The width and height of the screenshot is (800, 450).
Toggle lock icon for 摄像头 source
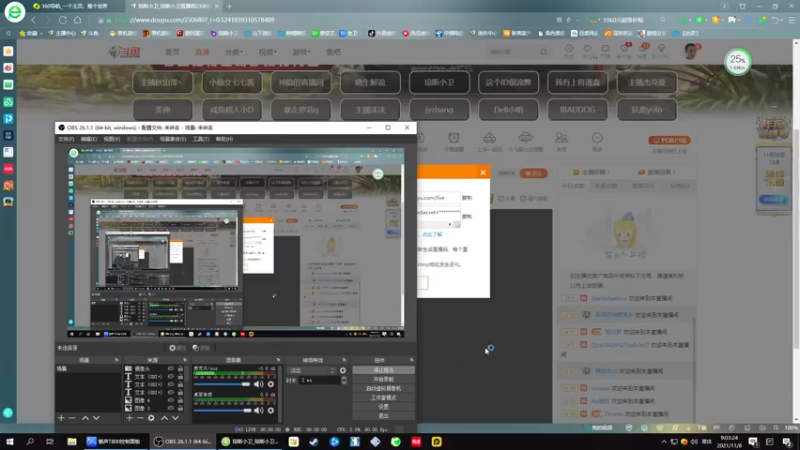180,368
